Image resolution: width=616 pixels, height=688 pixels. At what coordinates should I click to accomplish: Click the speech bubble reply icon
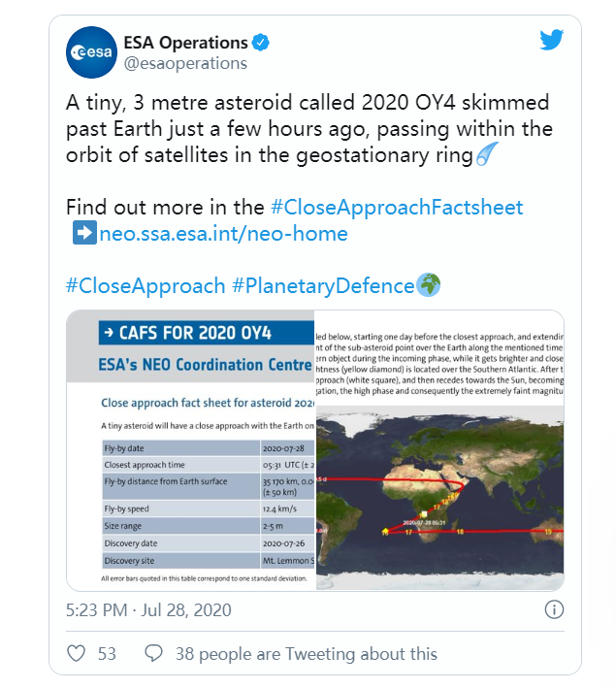click(x=153, y=653)
